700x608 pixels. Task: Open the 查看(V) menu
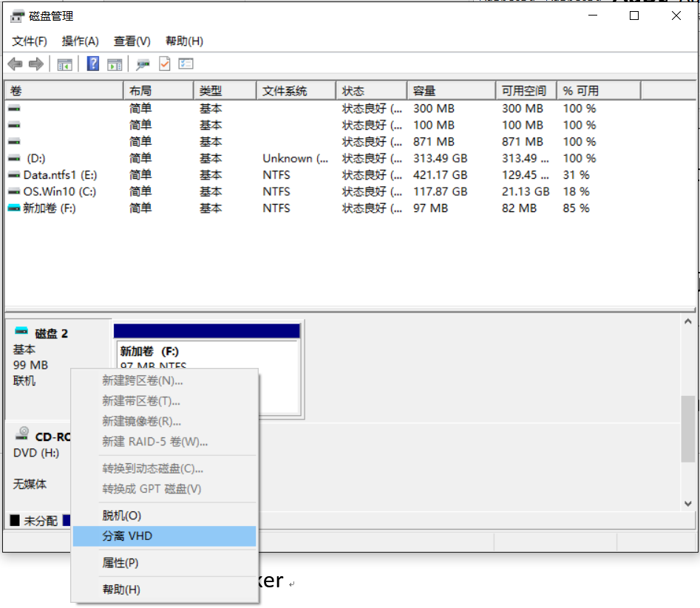tap(132, 41)
